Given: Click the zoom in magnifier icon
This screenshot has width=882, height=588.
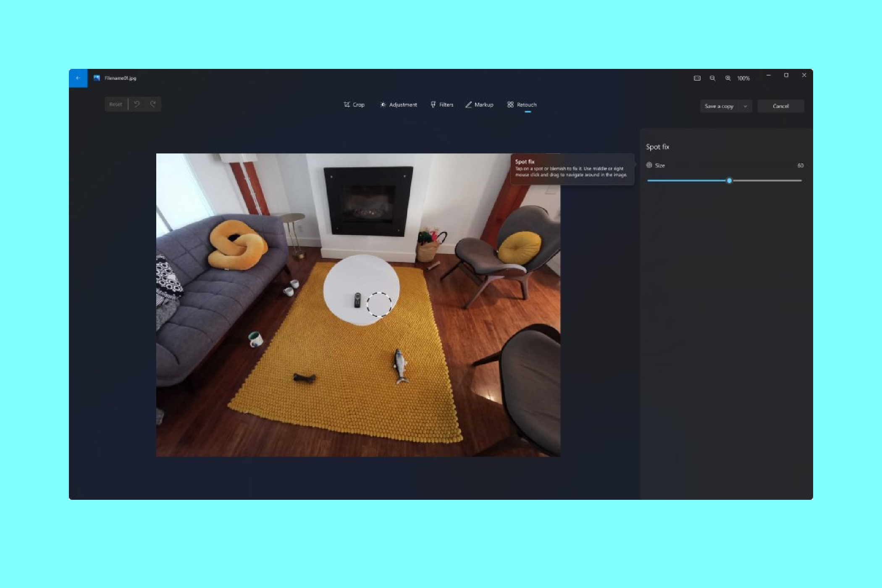Looking at the screenshot, I should point(728,78).
